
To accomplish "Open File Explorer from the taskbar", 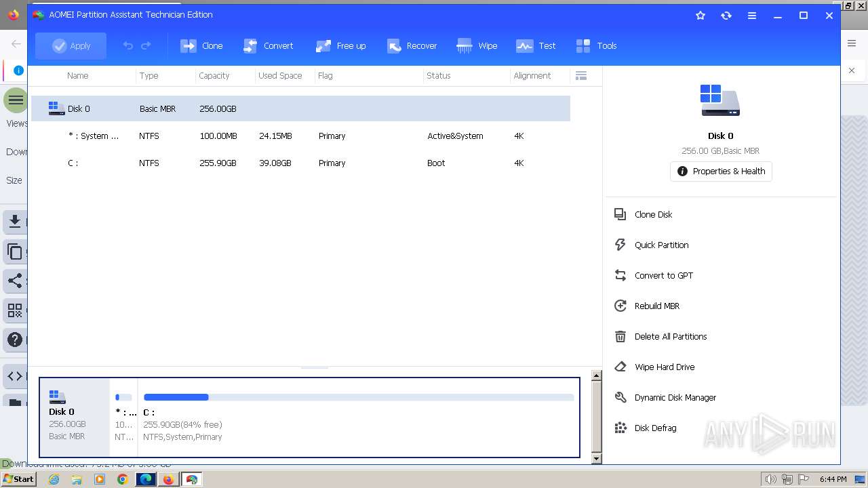I will pos(77,479).
